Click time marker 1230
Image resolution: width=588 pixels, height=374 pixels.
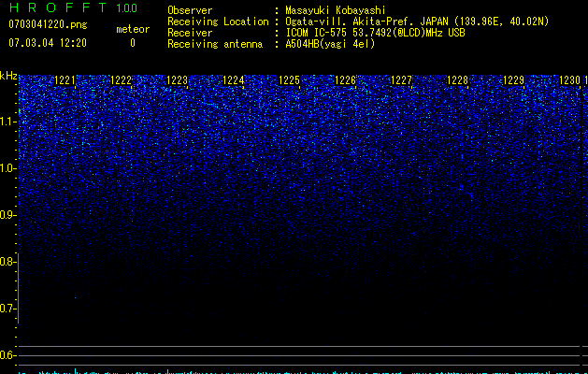(569, 80)
